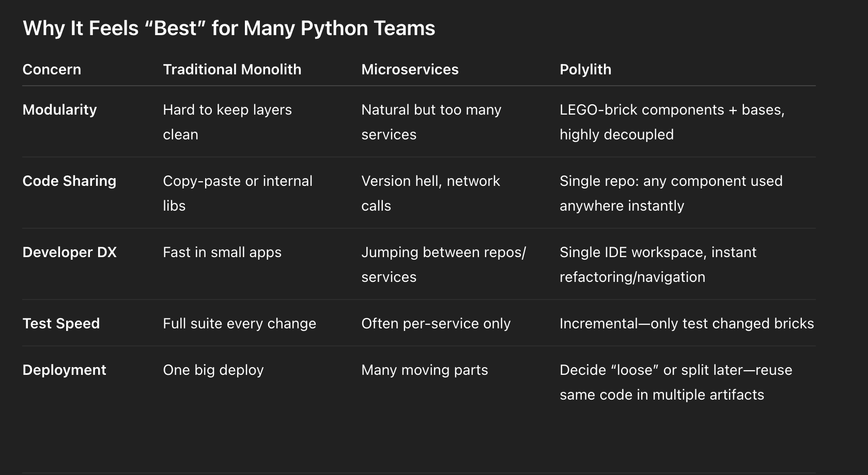The image size is (868, 475).
Task: Click the Polylith column header
Action: 585,70
